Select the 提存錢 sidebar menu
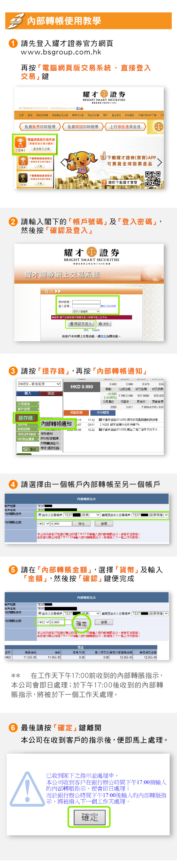 [26, 418]
